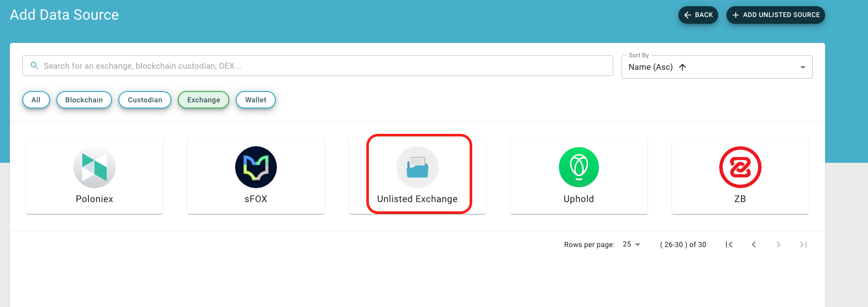Image resolution: width=868 pixels, height=307 pixels.
Task: Click the Add Unlisted Source button
Action: click(x=776, y=15)
